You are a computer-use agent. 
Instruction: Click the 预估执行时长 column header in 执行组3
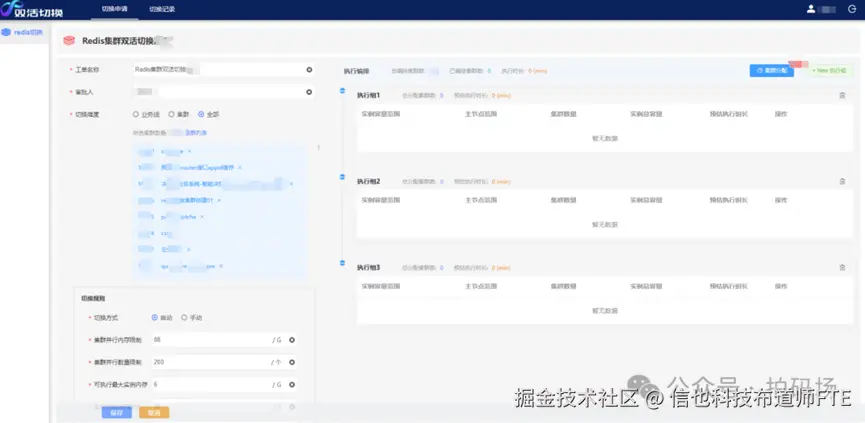[729, 286]
